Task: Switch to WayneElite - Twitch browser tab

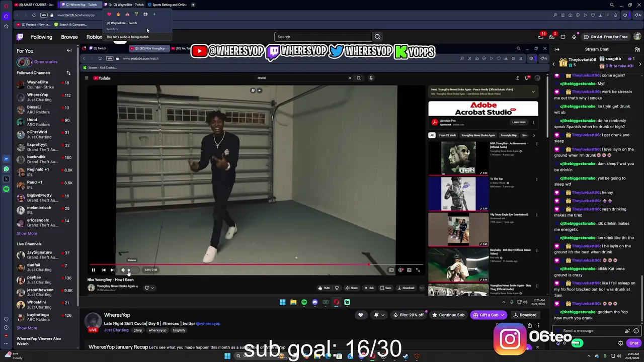Action: (126, 5)
